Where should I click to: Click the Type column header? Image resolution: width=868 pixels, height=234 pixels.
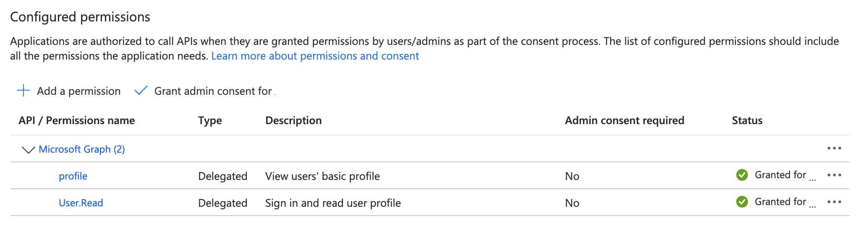tap(210, 121)
